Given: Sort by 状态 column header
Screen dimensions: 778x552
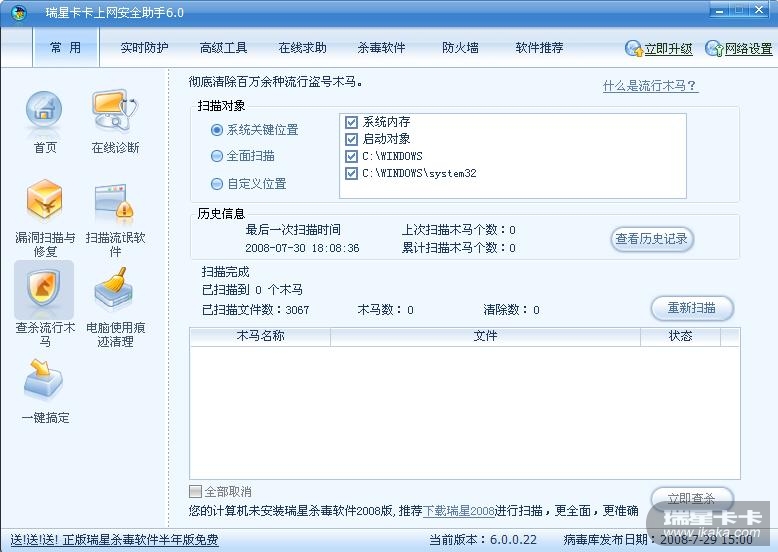Looking at the screenshot, I should (680, 336).
